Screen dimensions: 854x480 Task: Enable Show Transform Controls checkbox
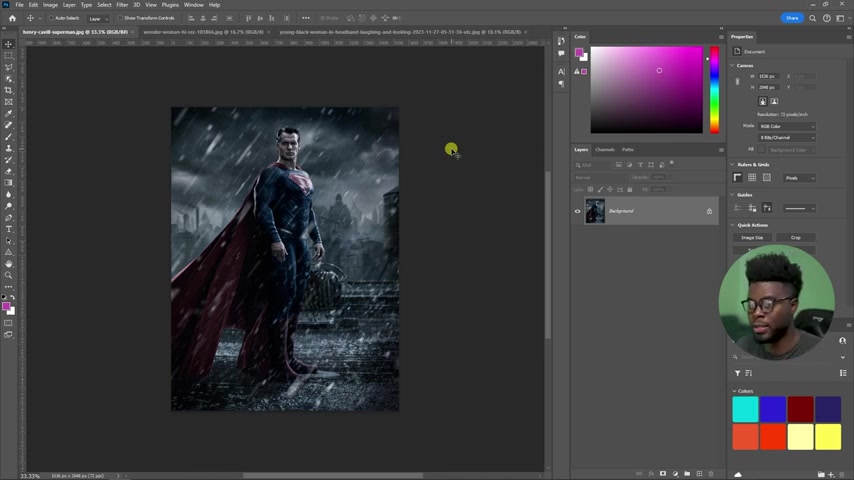pyautogui.click(x=120, y=18)
